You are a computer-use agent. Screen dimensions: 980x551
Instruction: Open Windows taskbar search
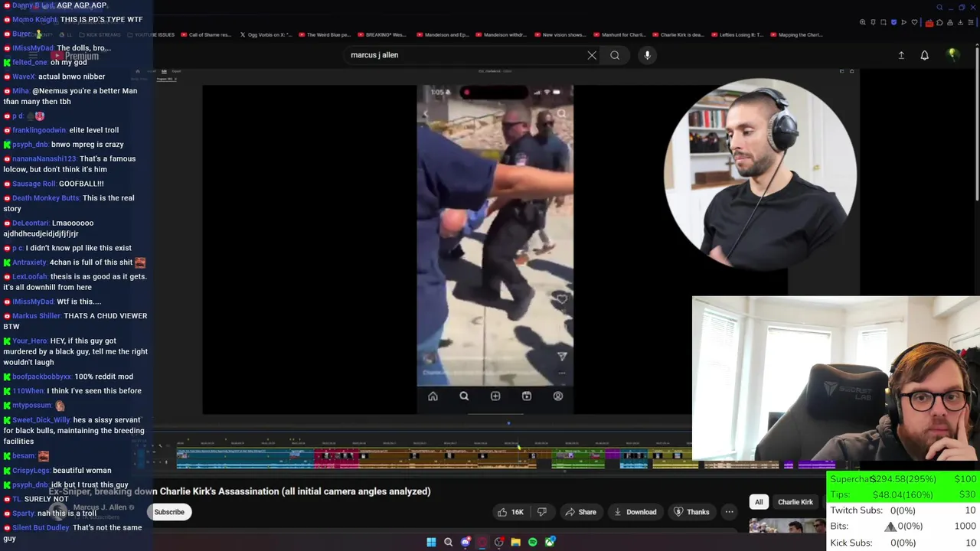pos(448,542)
